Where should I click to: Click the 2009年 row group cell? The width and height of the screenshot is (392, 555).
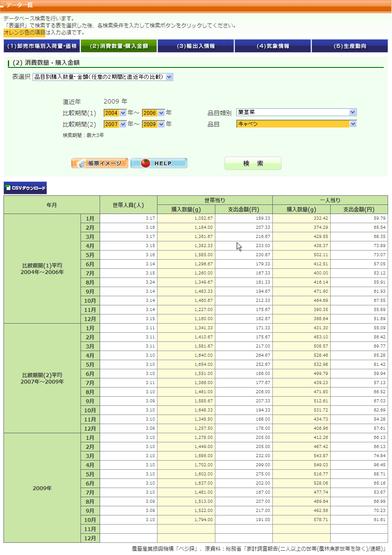coord(42,488)
